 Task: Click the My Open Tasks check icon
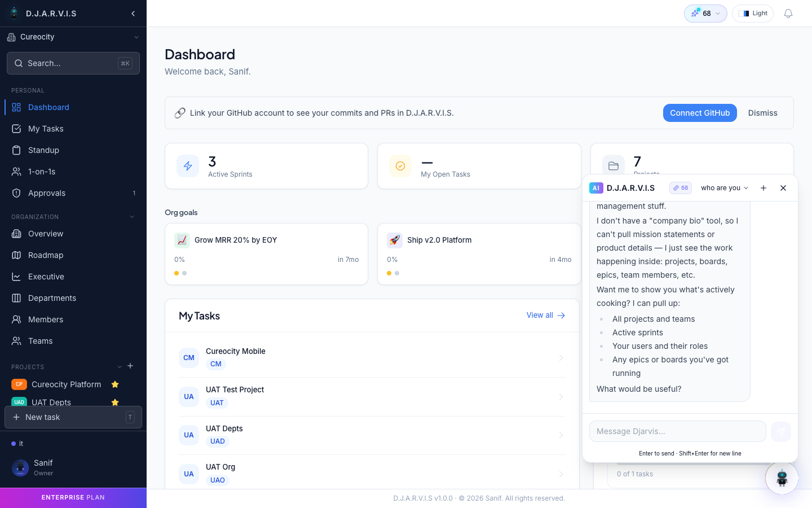coord(400,166)
